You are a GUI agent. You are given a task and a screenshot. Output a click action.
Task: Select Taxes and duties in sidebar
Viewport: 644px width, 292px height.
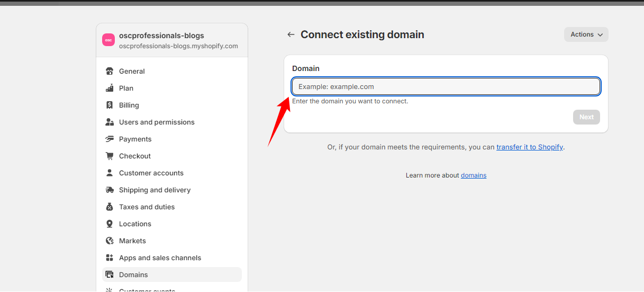coord(147,207)
